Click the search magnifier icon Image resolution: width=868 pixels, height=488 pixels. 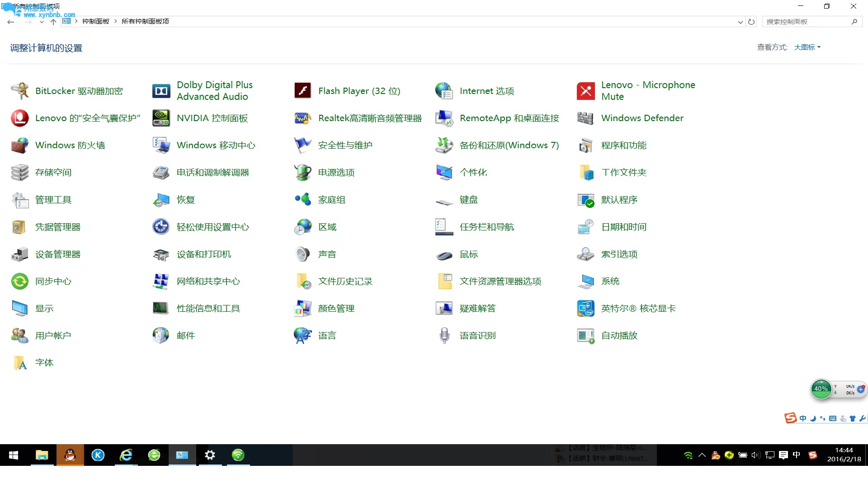(854, 22)
